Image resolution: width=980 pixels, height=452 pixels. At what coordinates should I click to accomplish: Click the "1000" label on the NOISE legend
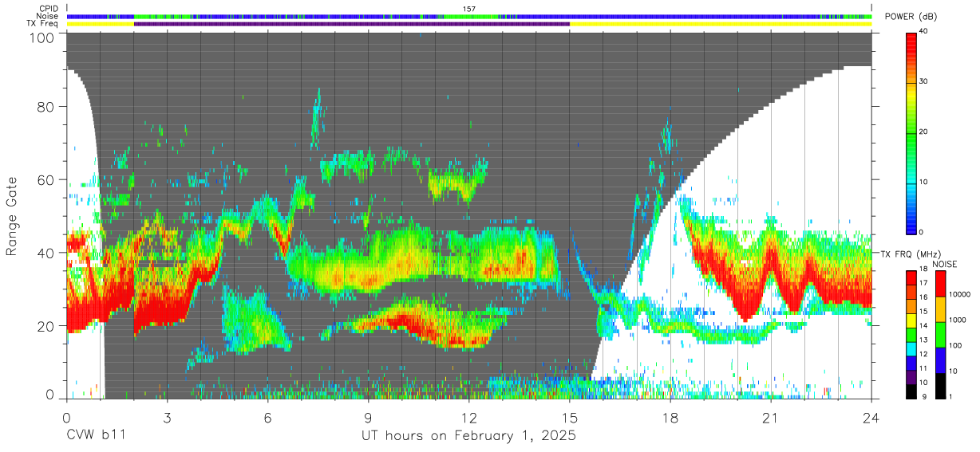tap(958, 320)
